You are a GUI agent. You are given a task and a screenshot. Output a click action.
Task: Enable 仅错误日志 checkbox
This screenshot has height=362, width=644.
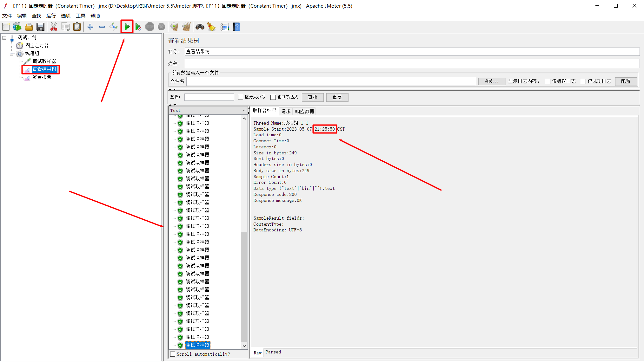(548, 81)
